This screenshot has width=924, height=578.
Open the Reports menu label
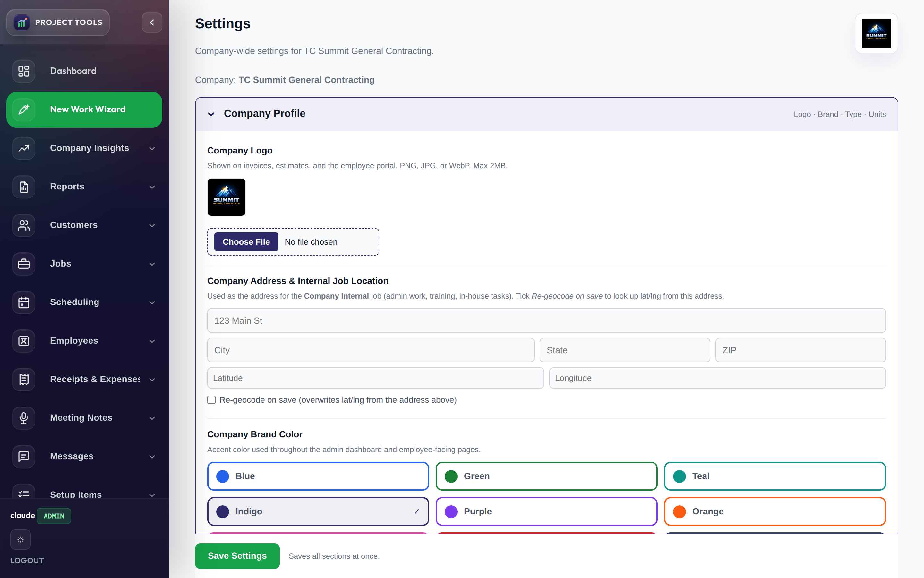pyautogui.click(x=67, y=187)
